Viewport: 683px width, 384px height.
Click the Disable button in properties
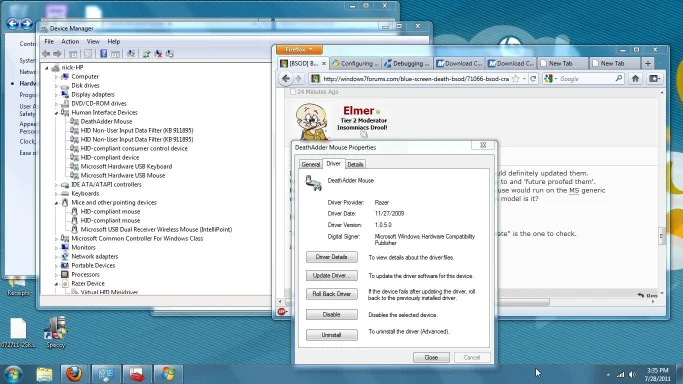[331, 314]
